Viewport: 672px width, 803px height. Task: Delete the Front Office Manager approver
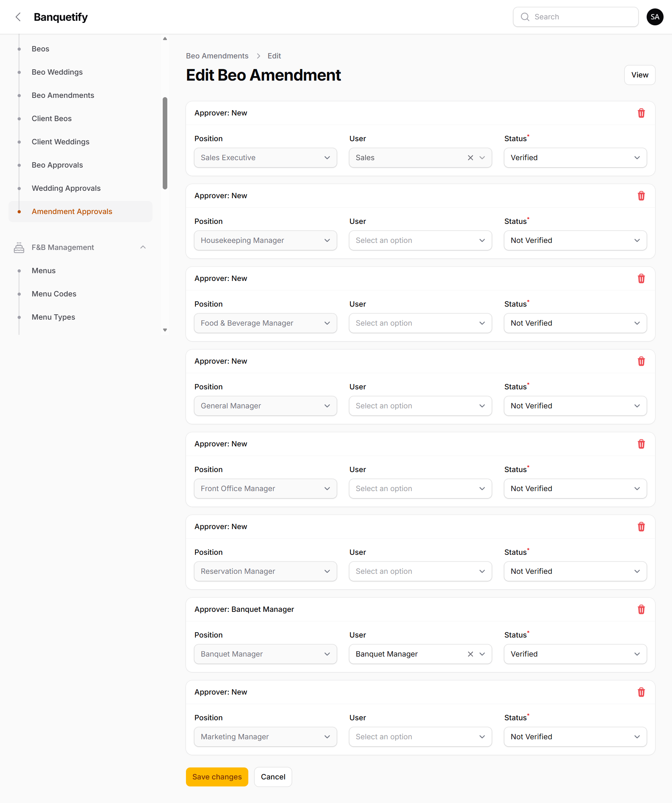[x=641, y=444]
